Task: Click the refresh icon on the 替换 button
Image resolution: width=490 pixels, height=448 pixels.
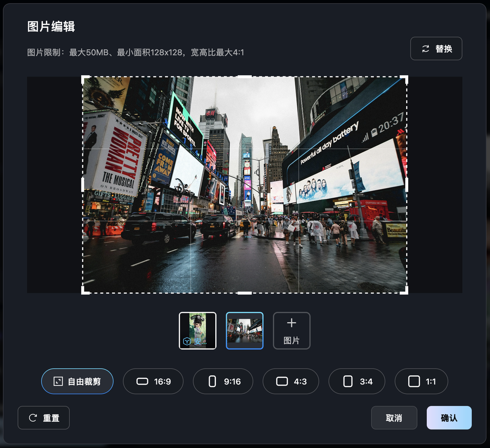Action: [425, 48]
